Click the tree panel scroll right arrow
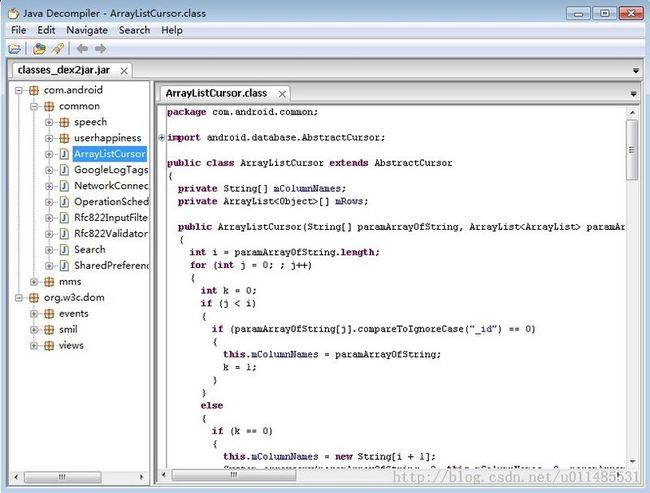This screenshot has height=493, width=650. (x=141, y=477)
